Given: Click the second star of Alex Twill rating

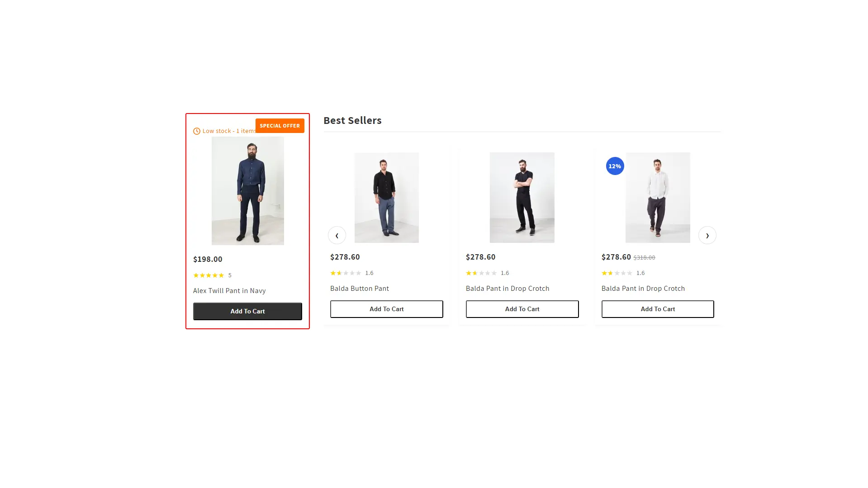Looking at the screenshot, I should coord(202,275).
